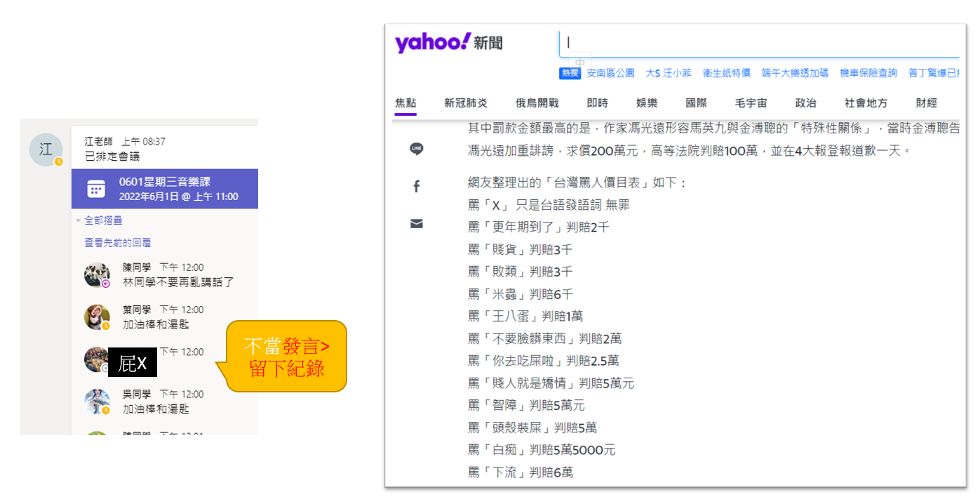Select the 社會地方 tab
The image size is (980, 504).
pyautogui.click(x=866, y=103)
